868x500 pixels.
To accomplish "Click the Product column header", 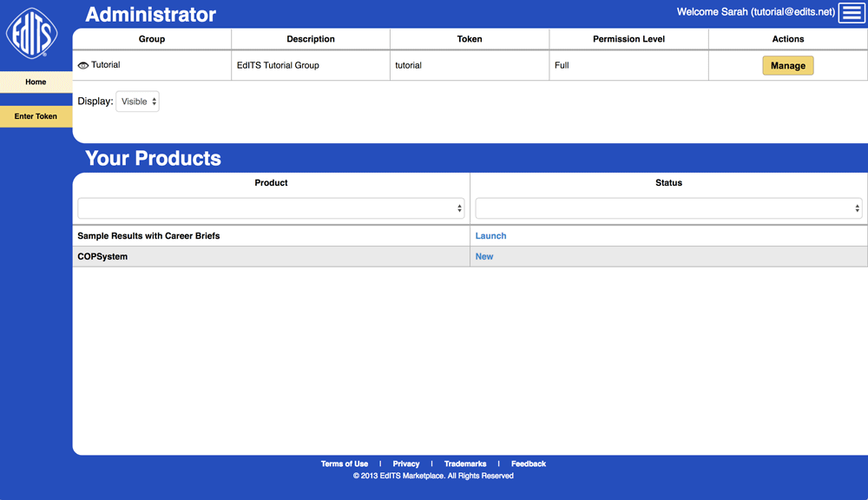I will point(271,182).
